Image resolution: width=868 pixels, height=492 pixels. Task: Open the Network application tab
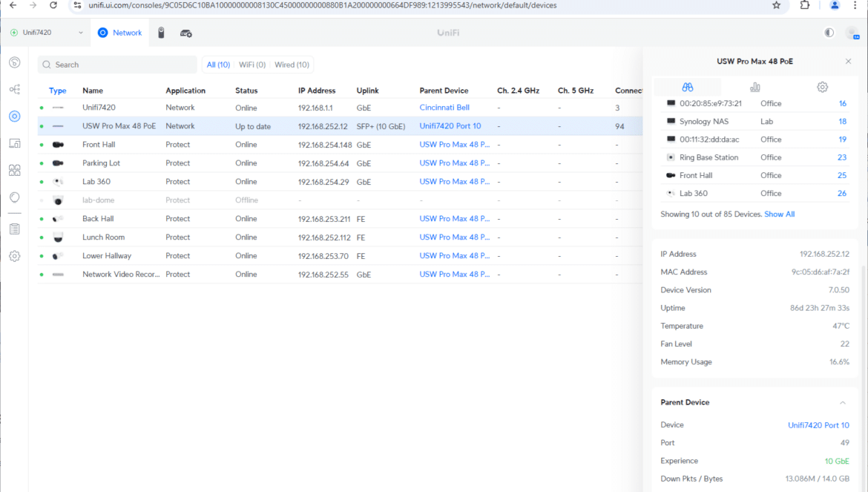point(120,33)
